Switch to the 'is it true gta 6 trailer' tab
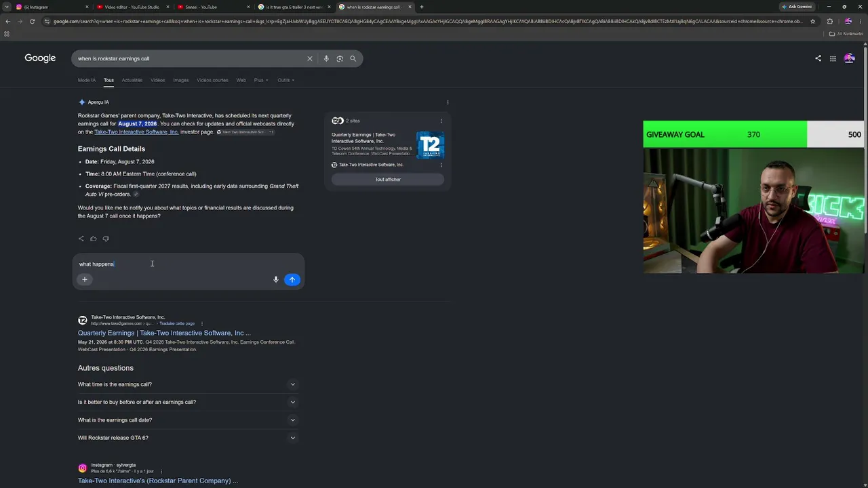This screenshot has height=488, width=868. (x=293, y=7)
